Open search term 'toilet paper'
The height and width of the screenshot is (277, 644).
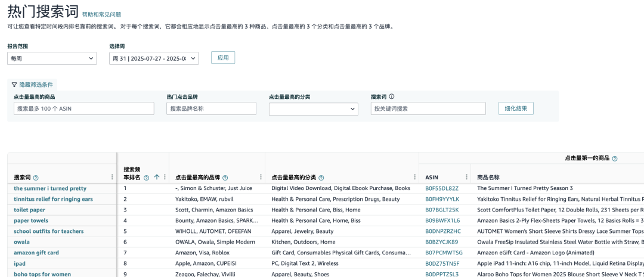pyautogui.click(x=30, y=210)
